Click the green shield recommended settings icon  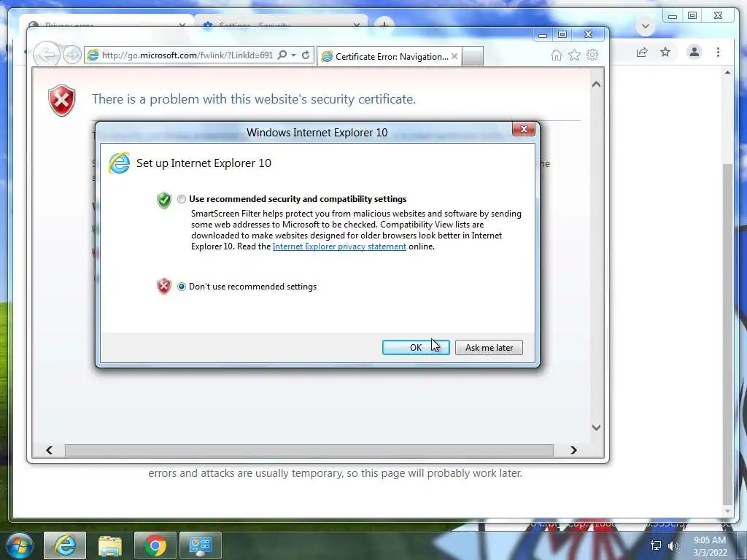point(164,200)
